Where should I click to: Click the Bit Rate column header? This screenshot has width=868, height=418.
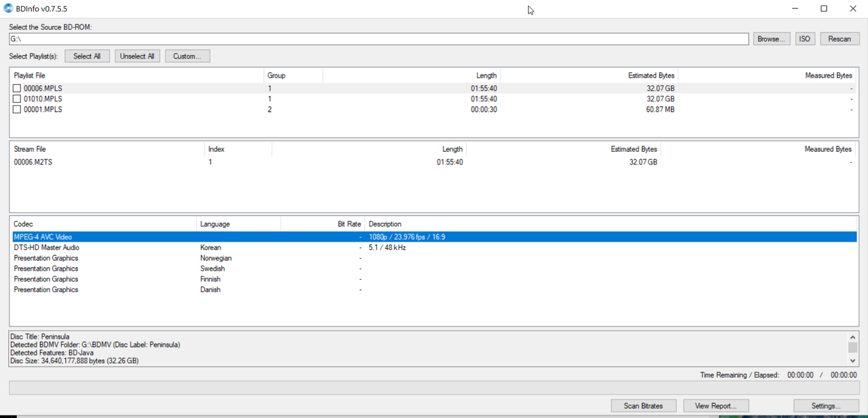323,224
